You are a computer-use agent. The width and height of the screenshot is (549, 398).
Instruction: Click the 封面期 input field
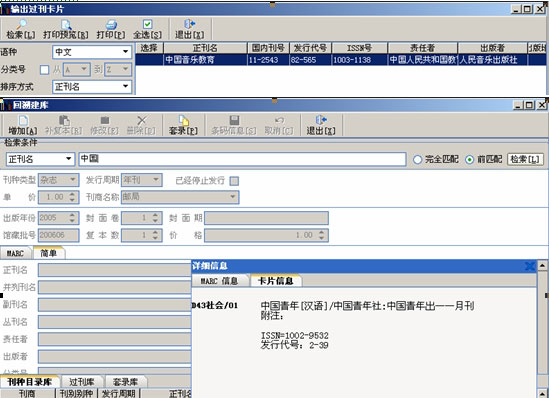coord(266,218)
